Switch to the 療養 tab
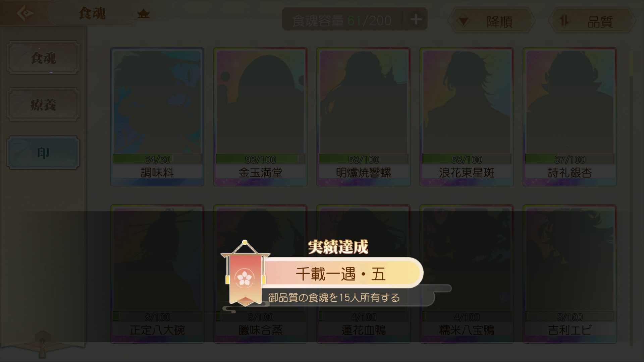 pyautogui.click(x=43, y=105)
